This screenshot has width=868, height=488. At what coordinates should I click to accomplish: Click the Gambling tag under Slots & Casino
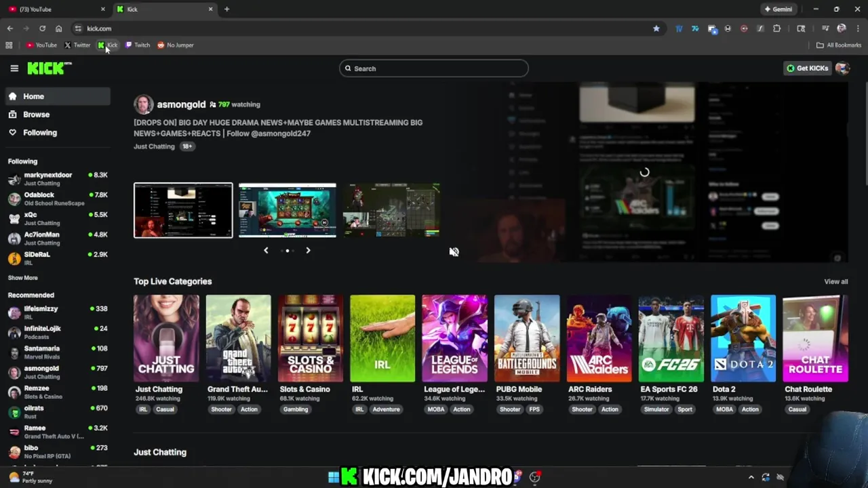click(296, 409)
